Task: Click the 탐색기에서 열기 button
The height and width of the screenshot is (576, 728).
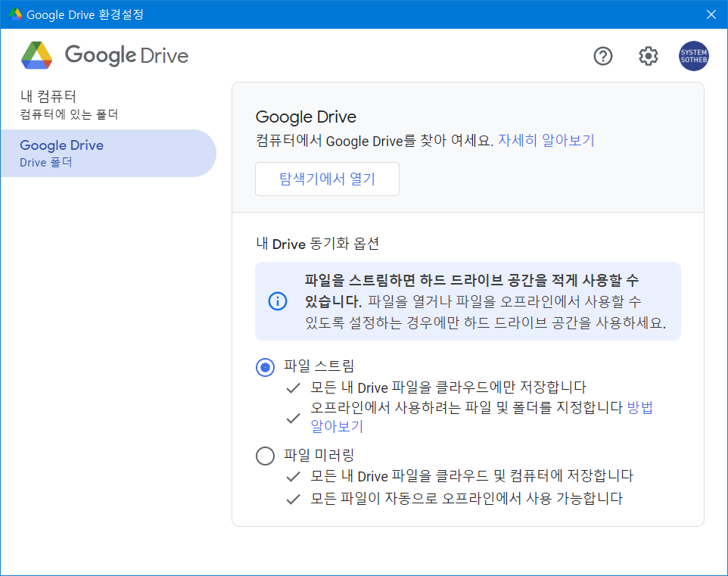Action: point(328,179)
